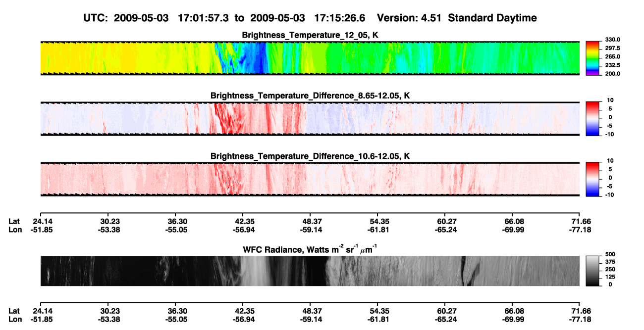This screenshot has height=330, width=644.
Task: Click the '200.0' colorbar label
Action: click(612, 73)
